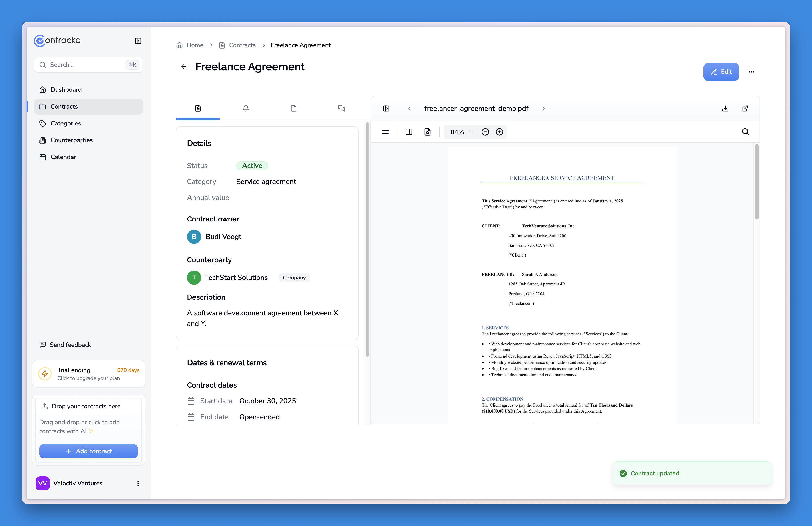Download the PDF file
The image size is (812, 526).
point(725,108)
